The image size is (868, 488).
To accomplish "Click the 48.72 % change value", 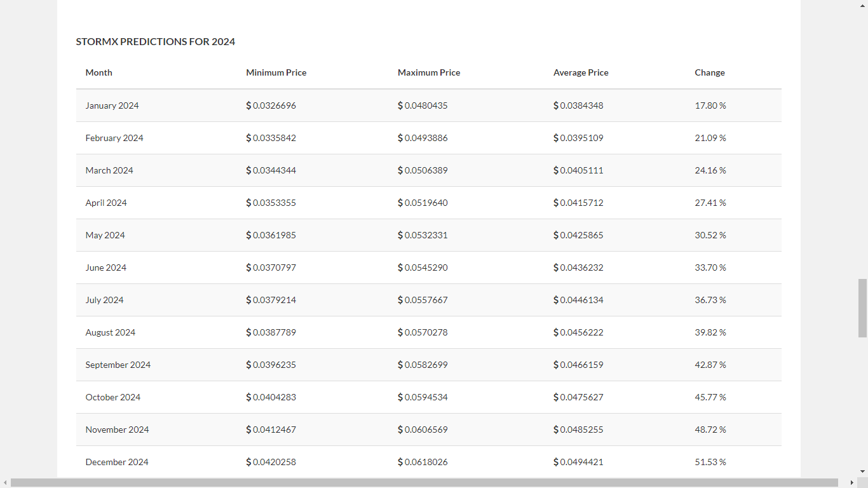I will point(710,430).
